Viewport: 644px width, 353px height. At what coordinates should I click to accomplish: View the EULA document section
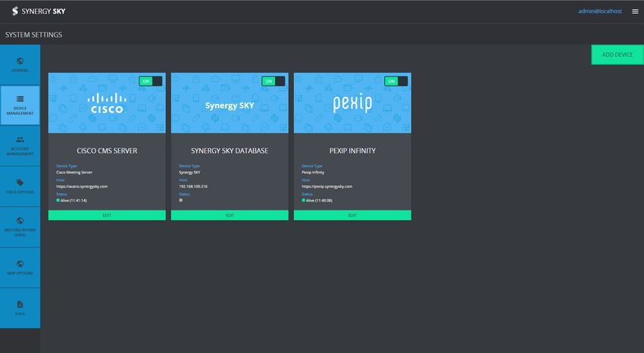[x=20, y=308]
